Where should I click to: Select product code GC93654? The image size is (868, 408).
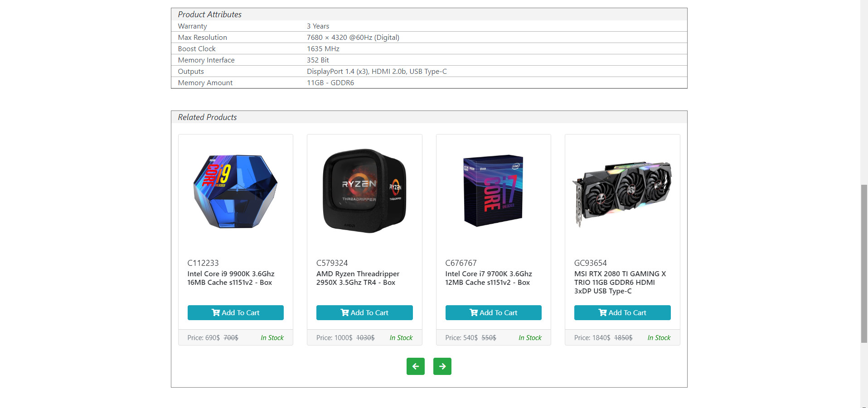click(590, 263)
